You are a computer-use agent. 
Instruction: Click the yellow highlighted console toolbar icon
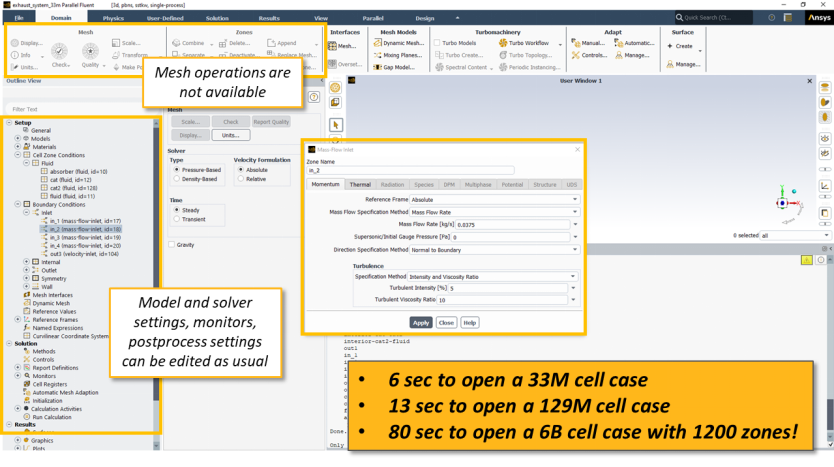[807, 260]
